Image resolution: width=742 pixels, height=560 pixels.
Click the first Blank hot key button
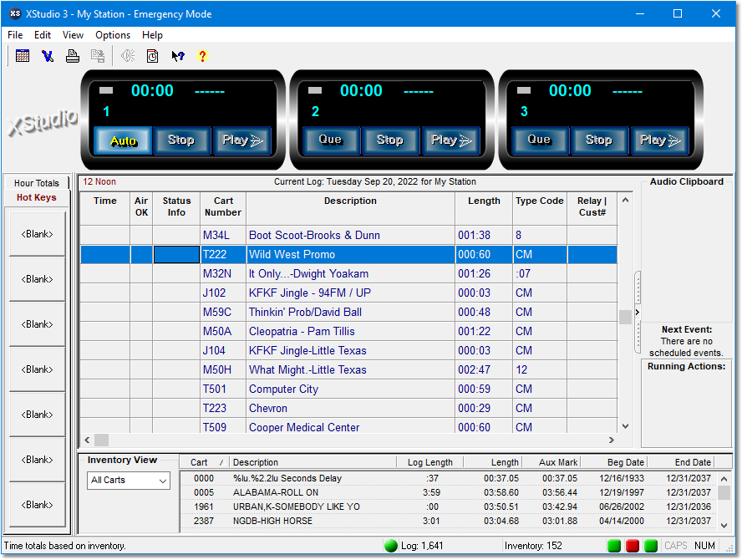38,234
